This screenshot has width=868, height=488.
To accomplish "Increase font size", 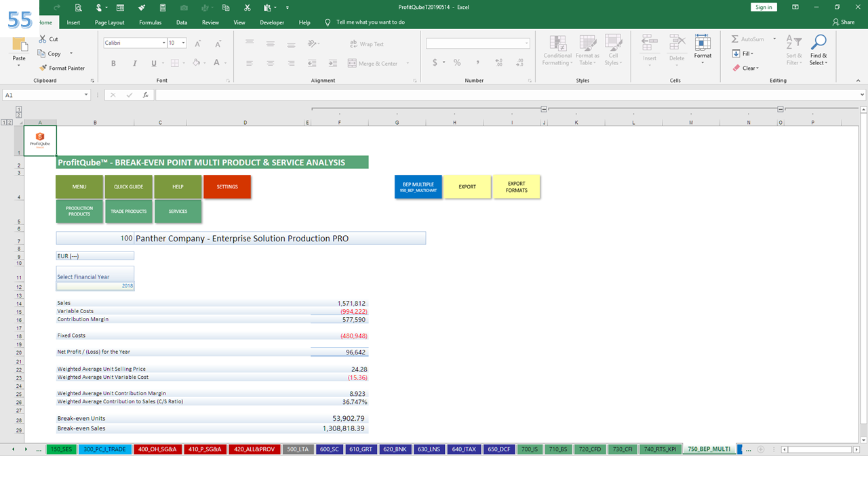I will pos(198,43).
